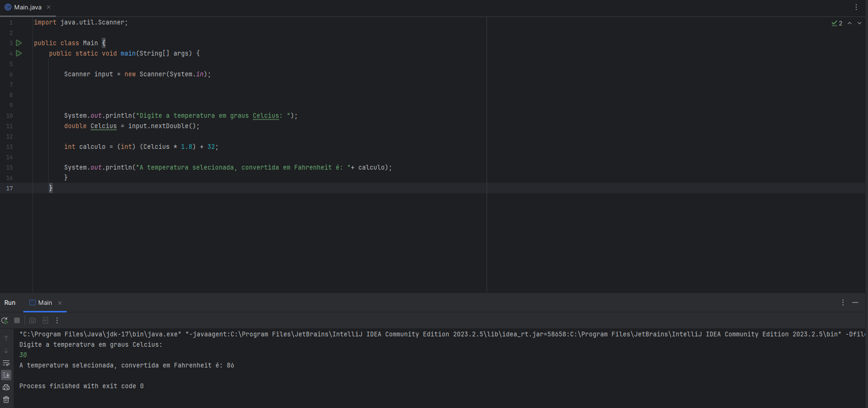
Task: Clear all console output
Action: click(x=6, y=400)
